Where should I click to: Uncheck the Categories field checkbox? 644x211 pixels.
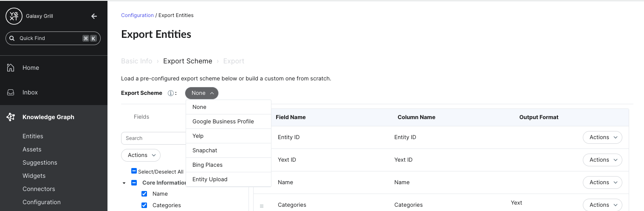tap(144, 205)
